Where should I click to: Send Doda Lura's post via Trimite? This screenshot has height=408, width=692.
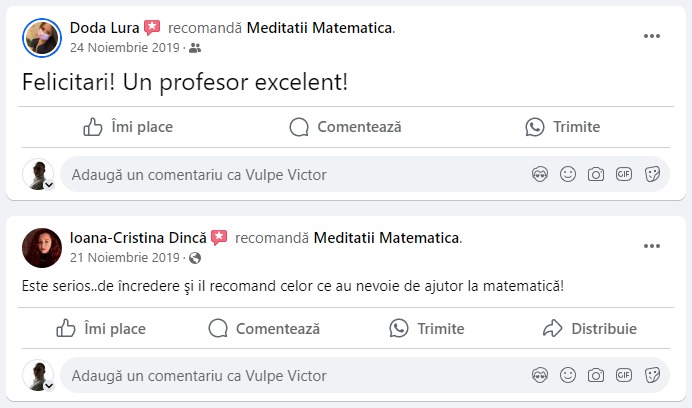pyautogui.click(x=563, y=127)
